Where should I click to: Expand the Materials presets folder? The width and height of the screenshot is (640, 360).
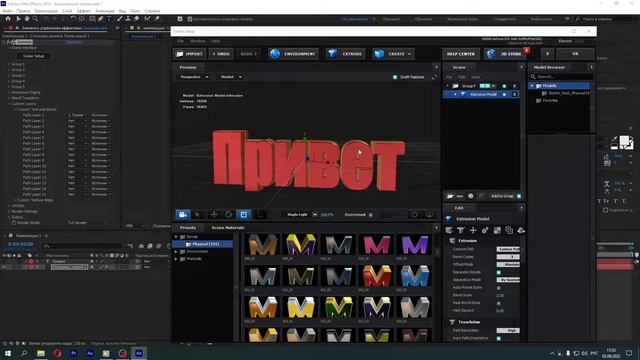tap(176, 259)
